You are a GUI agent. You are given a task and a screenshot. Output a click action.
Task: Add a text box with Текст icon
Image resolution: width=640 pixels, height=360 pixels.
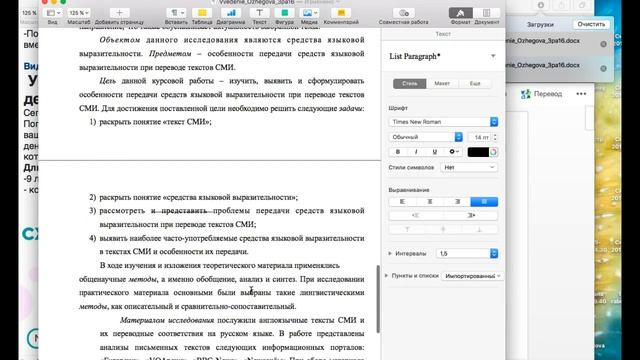tap(260, 13)
